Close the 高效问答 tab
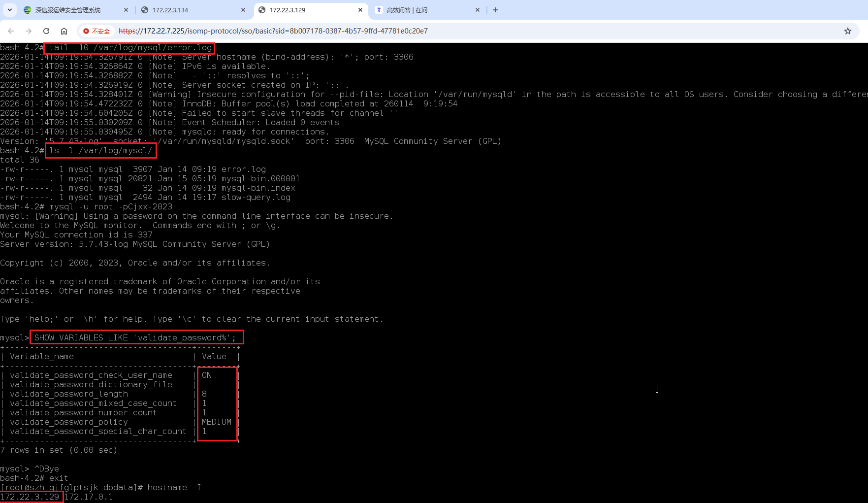The image size is (868, 503). coord(477,10)
